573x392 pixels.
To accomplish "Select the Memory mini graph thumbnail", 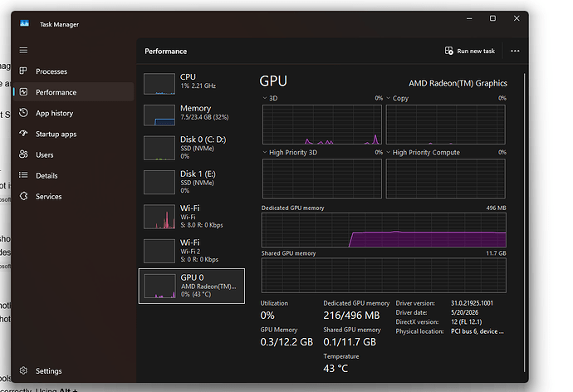I will pos(159,115).
